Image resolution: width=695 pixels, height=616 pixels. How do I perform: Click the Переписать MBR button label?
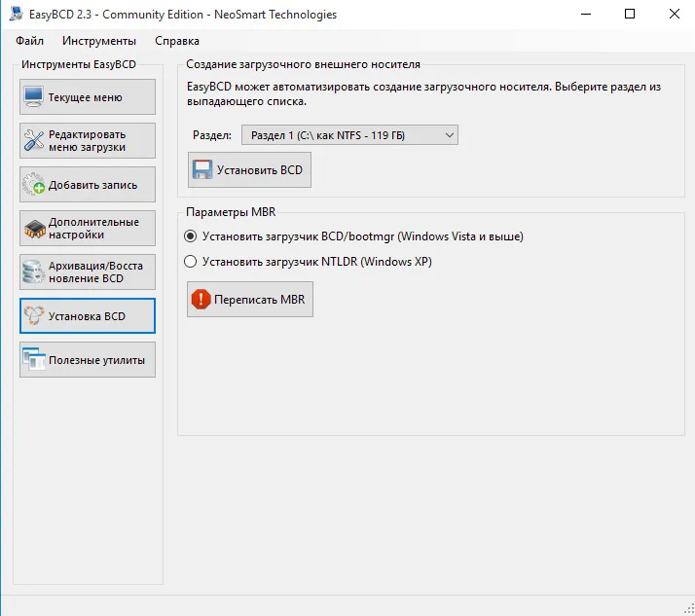260,300
